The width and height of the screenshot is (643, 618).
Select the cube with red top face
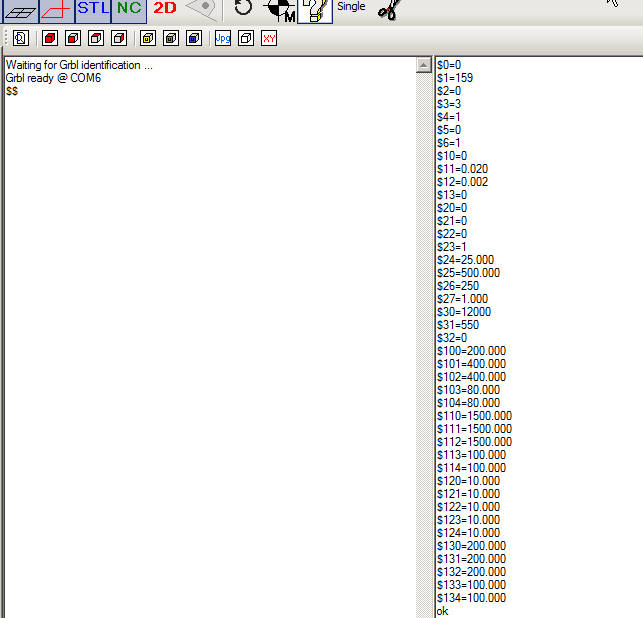(96, 39)
